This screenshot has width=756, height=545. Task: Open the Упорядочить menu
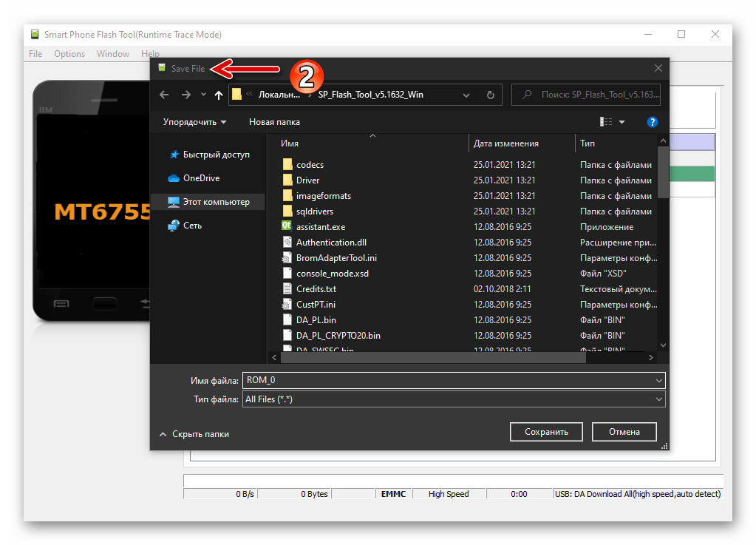pos(194,122)
